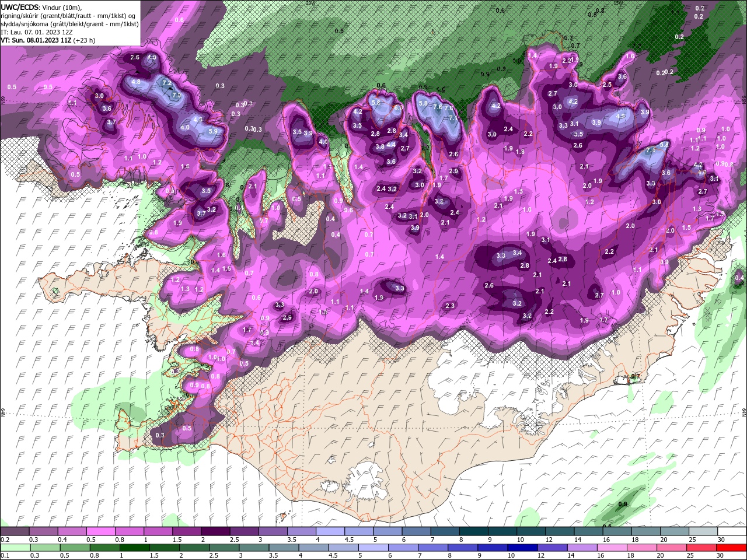Click the 'UWC/ECDS: Vindur (10m),' title line
The height and width of the screenshot is (560, 747).
pos(41,7)
